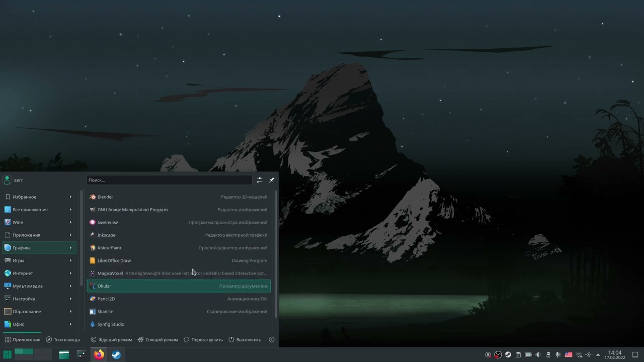This screenshot has width=644, height=362.
Task: Open the Мультимедиа category
Action: 39,286
